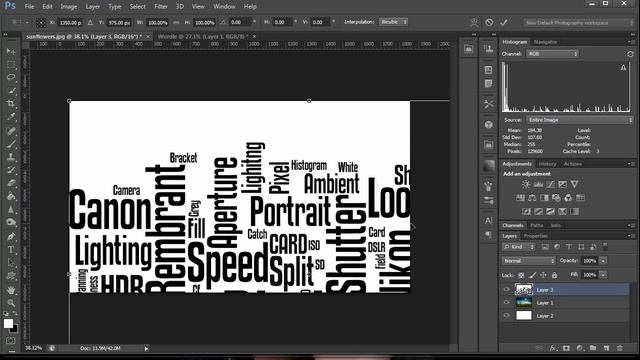The height and width of the screenshot is (360, 640).
Task: Add a Color Balance adjustment
Action: [532, 198]
